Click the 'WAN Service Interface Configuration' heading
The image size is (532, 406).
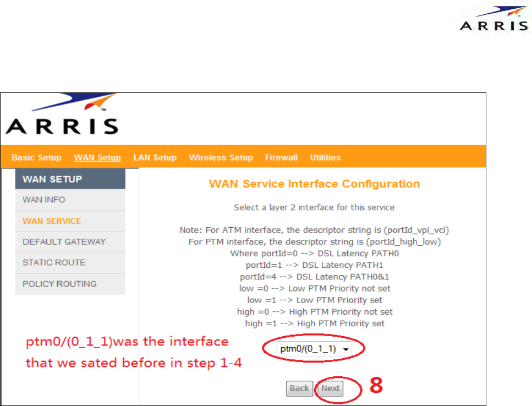[x=314, y=184]
